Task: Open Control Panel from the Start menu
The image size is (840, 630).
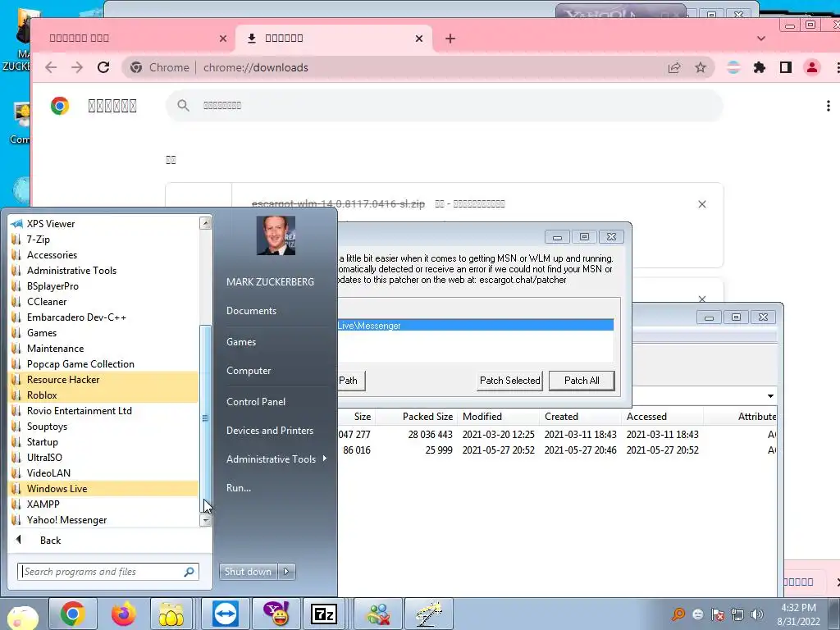Action: [256, 402]
